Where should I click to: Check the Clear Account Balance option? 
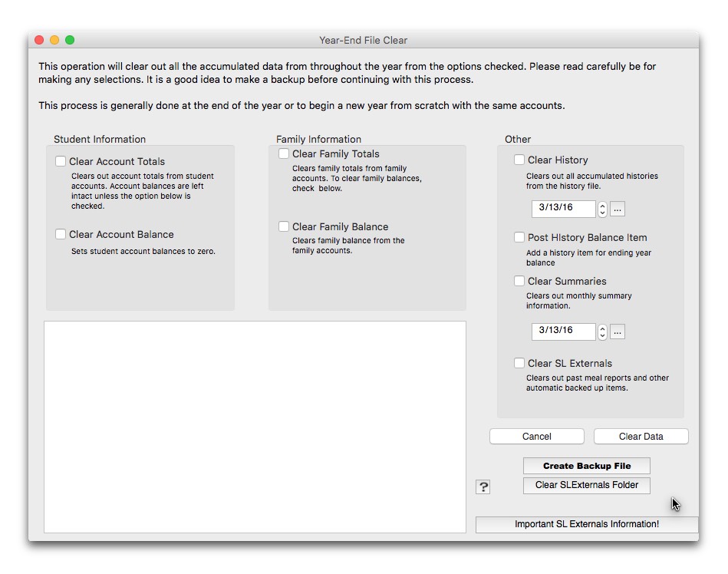pyautogui.click(x=61, y=234)
